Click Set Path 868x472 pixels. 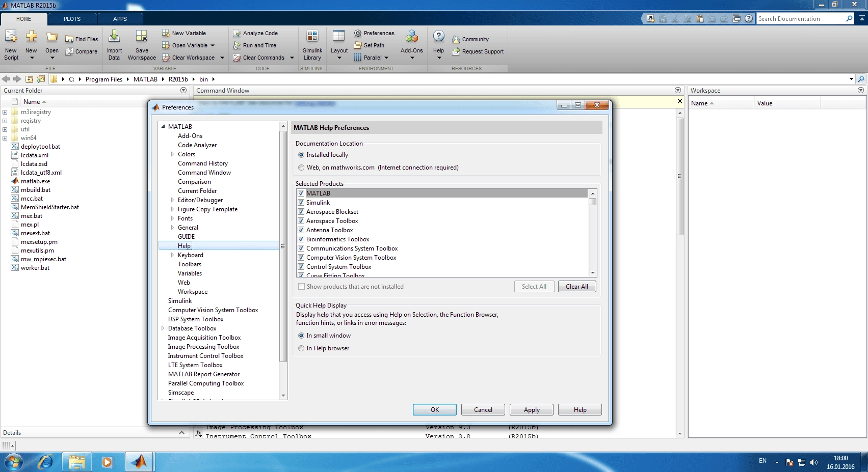tap(369, 45)
